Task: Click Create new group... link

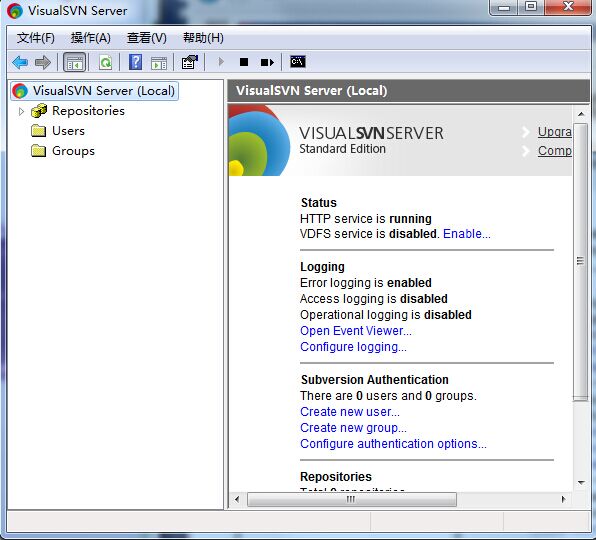Action: pos(353,428)
